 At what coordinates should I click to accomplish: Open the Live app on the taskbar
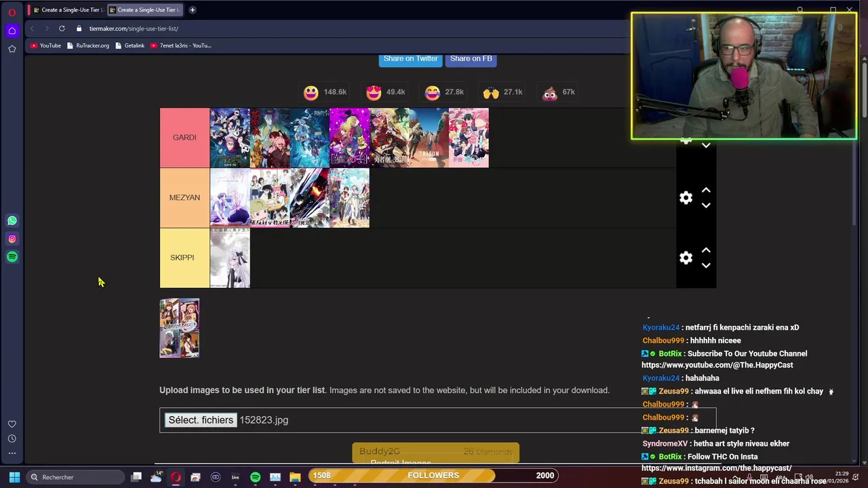pos(235,477)
